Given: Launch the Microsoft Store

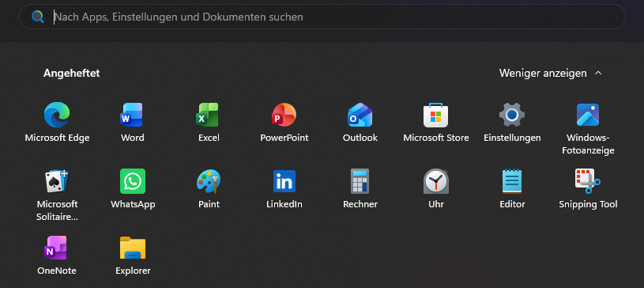Looking at the screenshot, I should (435, 115).
